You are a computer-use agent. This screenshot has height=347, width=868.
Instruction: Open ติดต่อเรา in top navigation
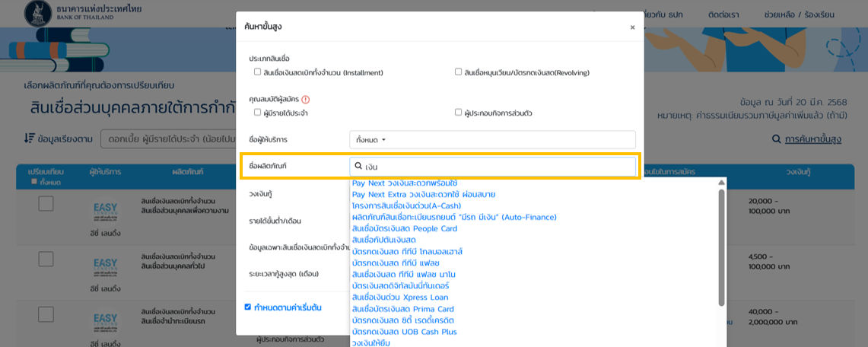pyautogui.click(x=723, y=14)
